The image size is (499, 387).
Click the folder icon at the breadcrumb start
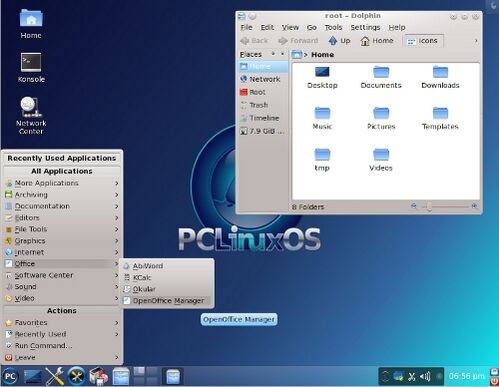point(296,54)
